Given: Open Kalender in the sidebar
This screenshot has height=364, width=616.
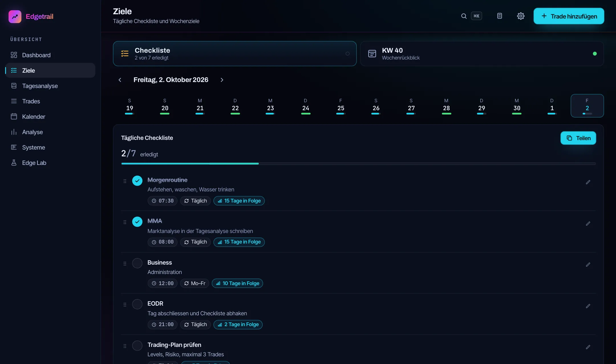Looking at the screenshot, I should 50,116.
